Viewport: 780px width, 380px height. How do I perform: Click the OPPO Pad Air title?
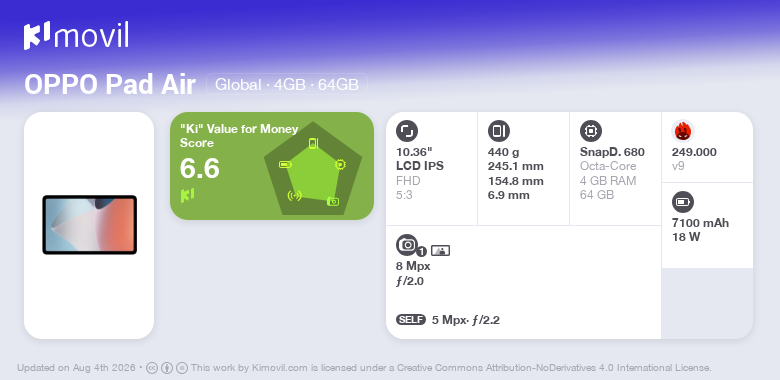(110, 85)
